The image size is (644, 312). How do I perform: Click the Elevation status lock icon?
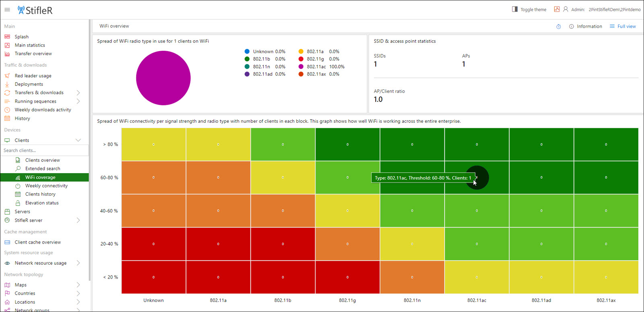pos(18,203)
